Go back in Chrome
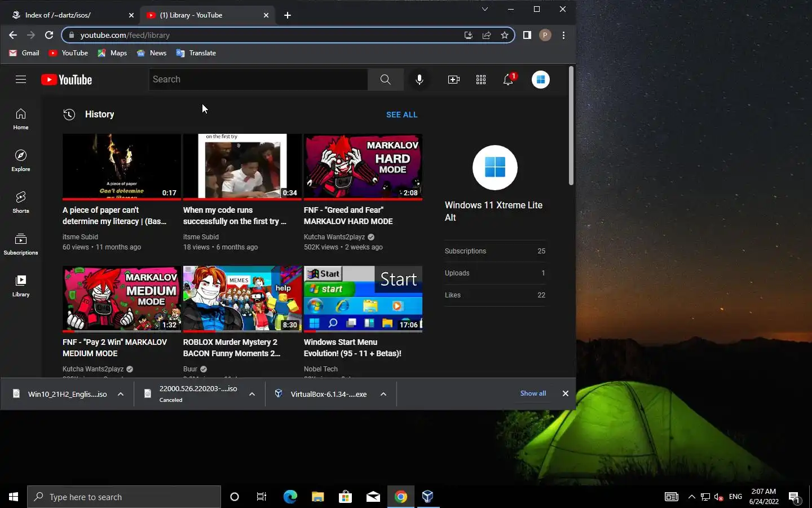The height and width of the screenshot is (508, 812). tap(13, 35)
